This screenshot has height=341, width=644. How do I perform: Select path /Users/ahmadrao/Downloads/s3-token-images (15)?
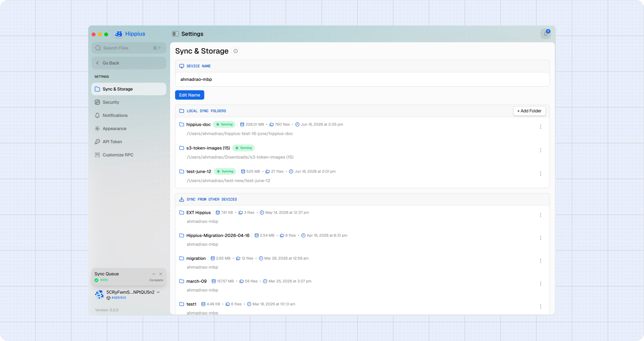(240, 157)
